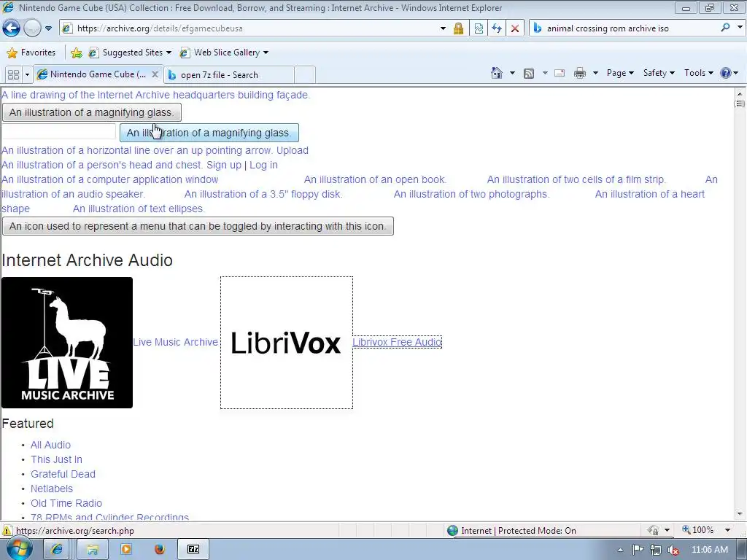Click the RSS Feeds icon
Viewport: 747px width, 560px height.
pyautogui.click(x=529, y=73)
